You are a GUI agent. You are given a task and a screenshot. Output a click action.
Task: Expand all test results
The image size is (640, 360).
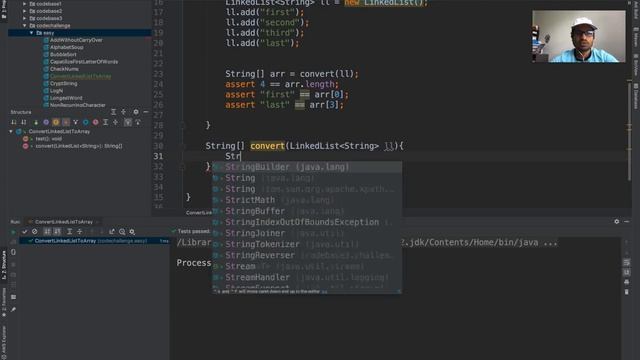click(x=69, y=231)
